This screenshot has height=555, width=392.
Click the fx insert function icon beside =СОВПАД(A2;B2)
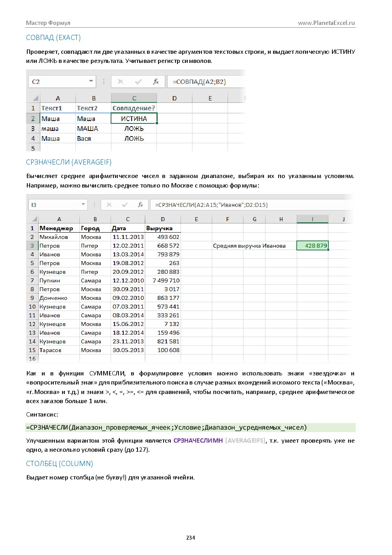[x=156, y=81]
